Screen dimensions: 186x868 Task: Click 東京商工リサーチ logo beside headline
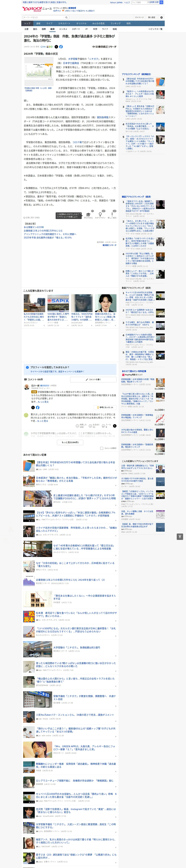coord(104,47)
